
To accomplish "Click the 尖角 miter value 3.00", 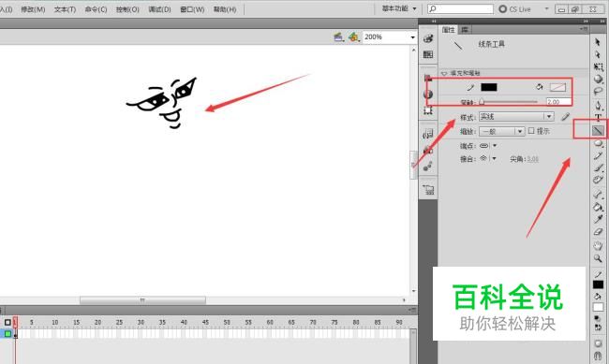I will [x=532, y=159].
